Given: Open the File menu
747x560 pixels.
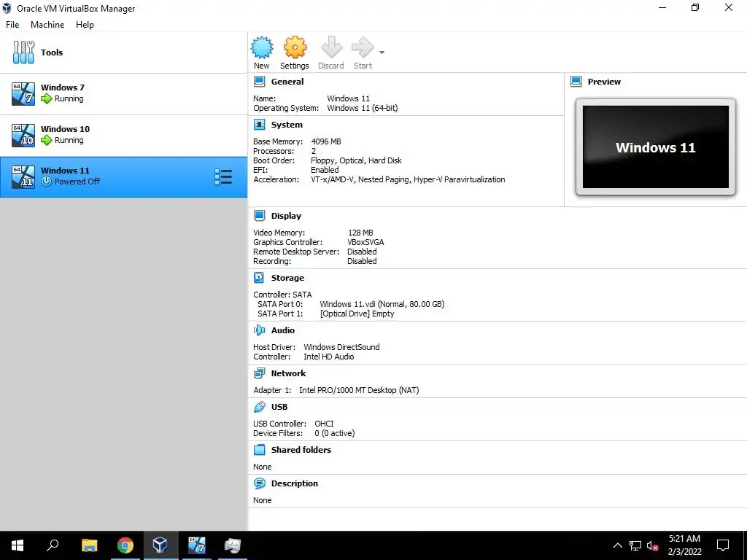Looking at the screenshot, I should [x=12, y=25].
